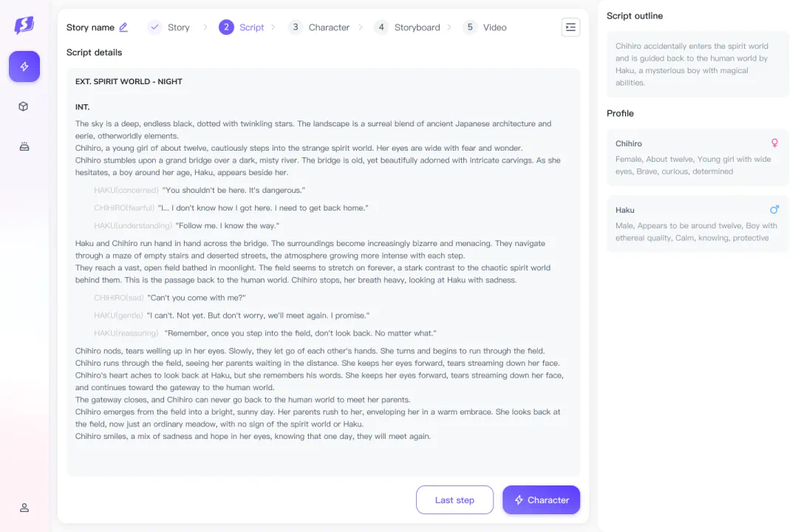Click the female symbol on Chihiro's profile

point(774,143)
